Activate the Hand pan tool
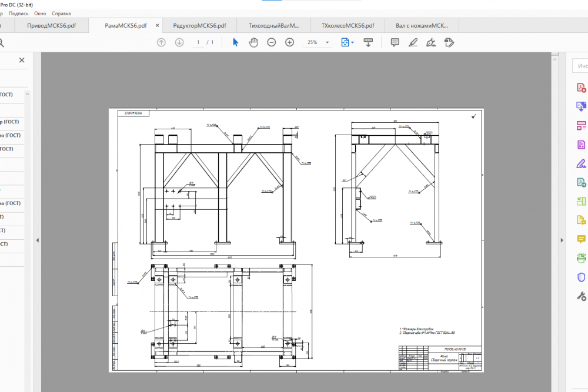The height and width of the screenshot is (392, 588). pos(253,42)
